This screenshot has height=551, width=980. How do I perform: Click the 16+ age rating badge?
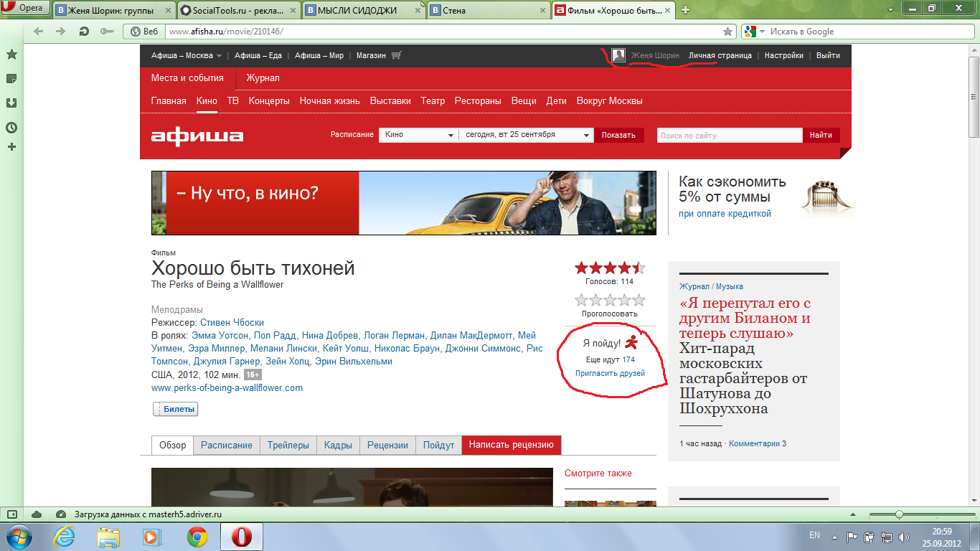pos(253,375)
